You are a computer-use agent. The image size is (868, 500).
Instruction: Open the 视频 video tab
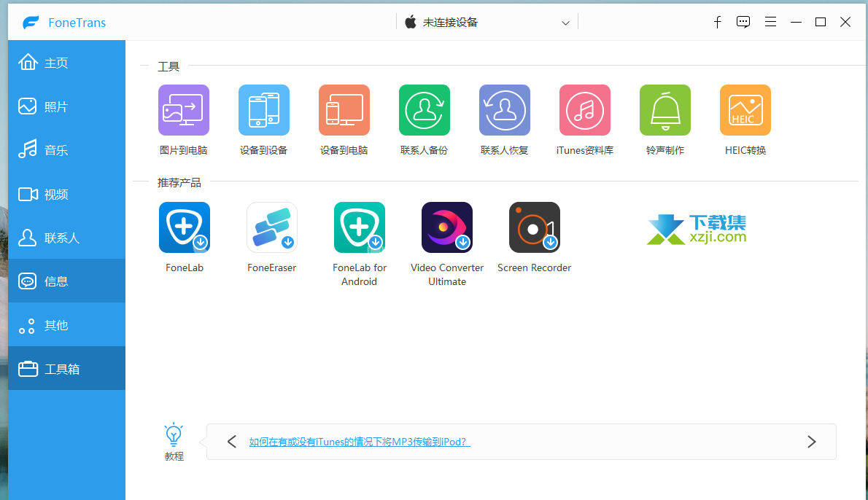pos(66,194)
